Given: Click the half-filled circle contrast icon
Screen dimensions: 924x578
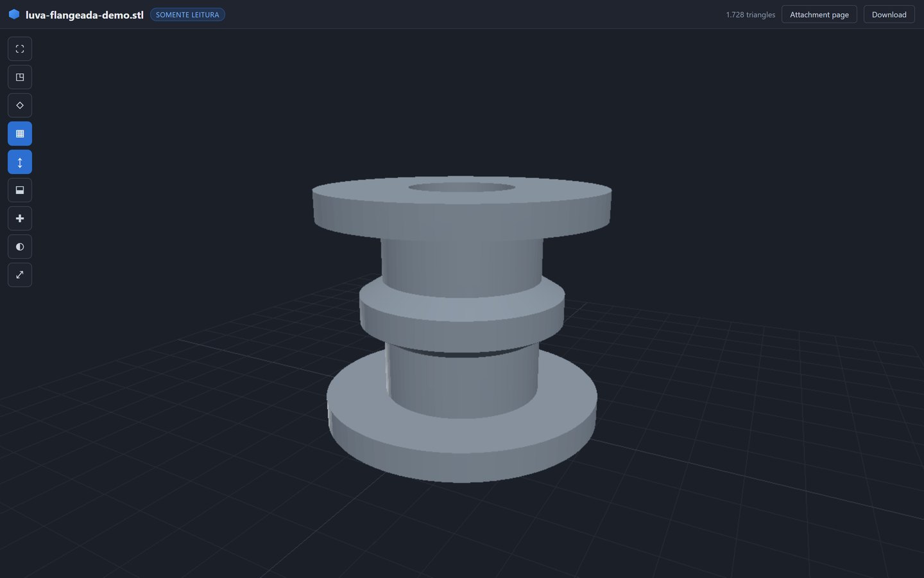Looking at the screenshot, I should click(20, 247).
